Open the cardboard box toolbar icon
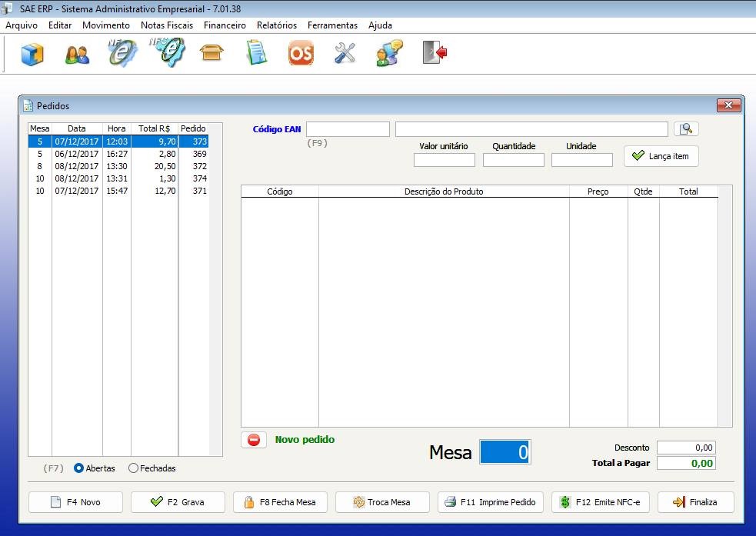The image size is (756, 536). tap(211, 53)
